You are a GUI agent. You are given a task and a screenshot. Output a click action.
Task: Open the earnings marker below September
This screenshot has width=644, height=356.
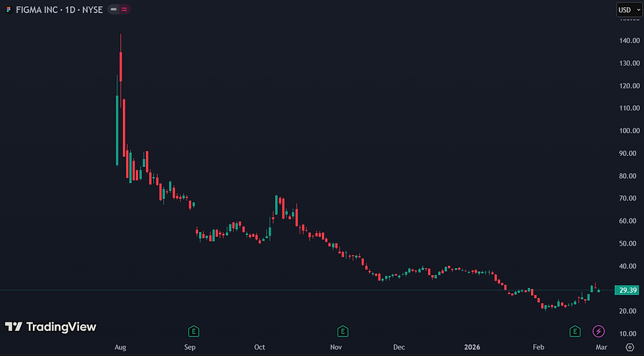click(x=193, y=331)
